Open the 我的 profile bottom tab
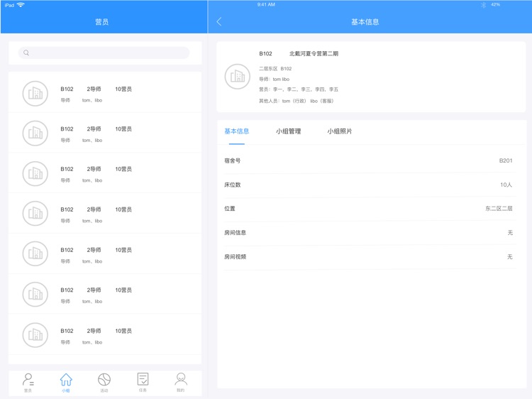Image resolution: width=532 pixels, height=399 pixels. coord(181,383)
